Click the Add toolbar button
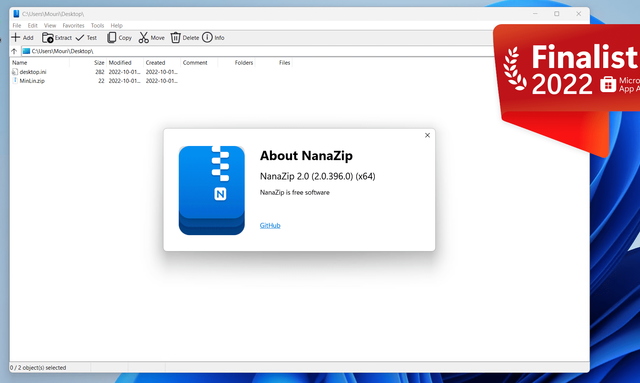 (x=22, y=38)
